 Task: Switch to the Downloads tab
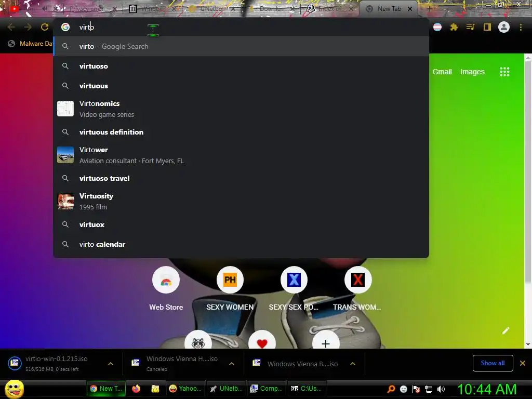(x=271, y=9)
